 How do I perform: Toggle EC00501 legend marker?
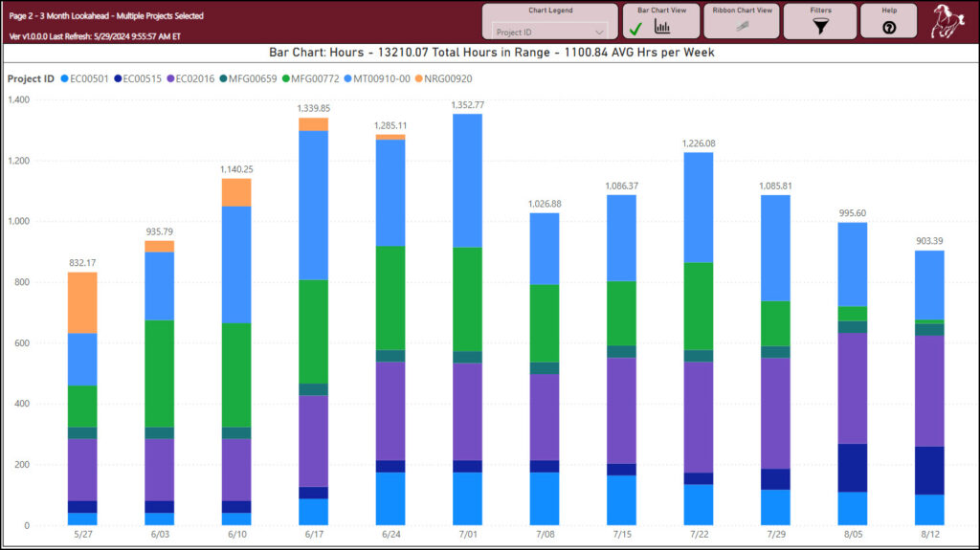point(64,78)
